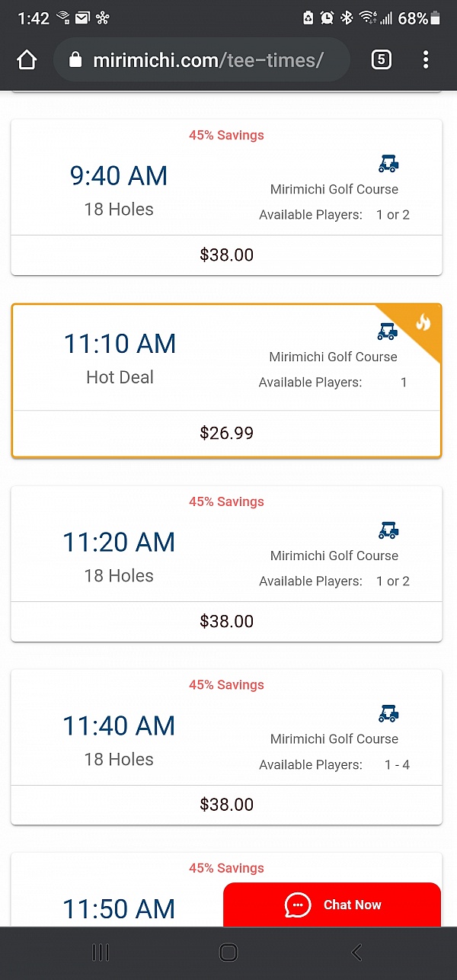Tap golf cart icon on 11:10 AM card
457x980 pixels.
[x=388, y=331]
